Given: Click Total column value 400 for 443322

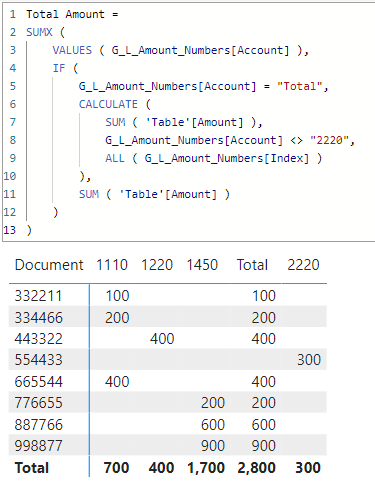Looking at the screenshot, I should (264, 339).
